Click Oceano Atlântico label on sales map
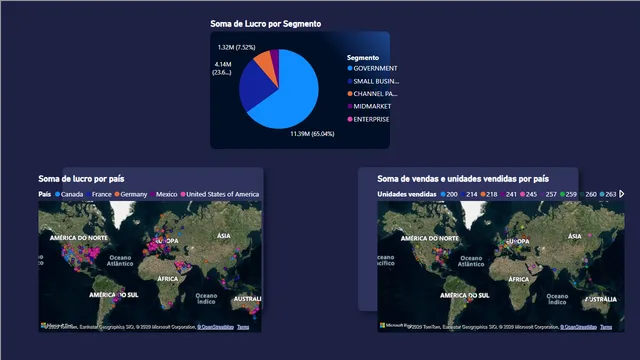Image resolution: width=640 pixels, height=360 pixels. tap(471, 261)
